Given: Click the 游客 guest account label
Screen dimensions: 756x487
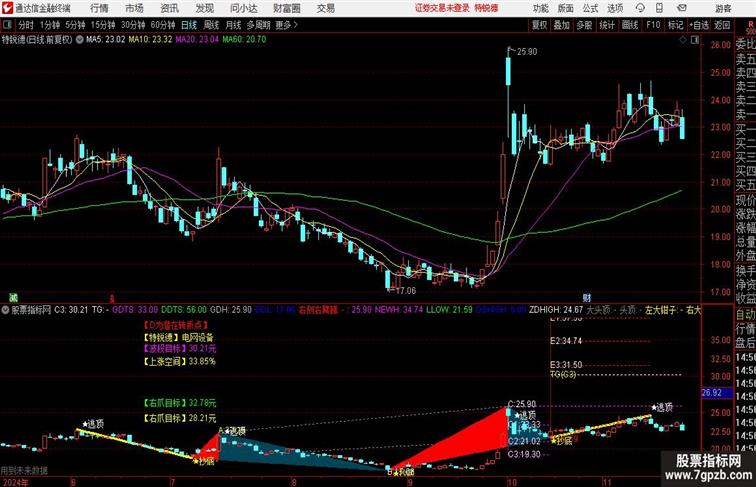Looking at the screenshot, I should coord(723,9).
